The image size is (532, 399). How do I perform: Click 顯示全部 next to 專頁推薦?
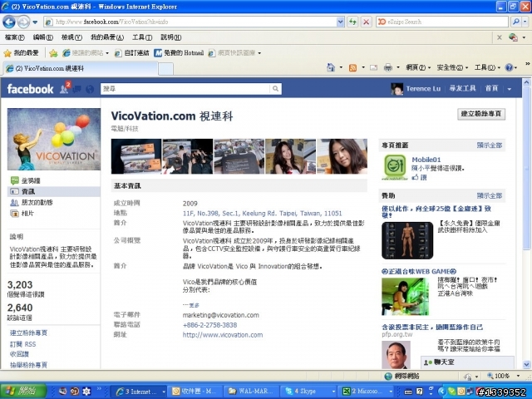(490, 145)
